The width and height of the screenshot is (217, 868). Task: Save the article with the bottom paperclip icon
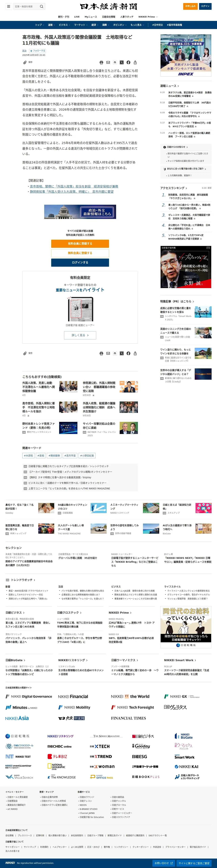pos(25,354)
